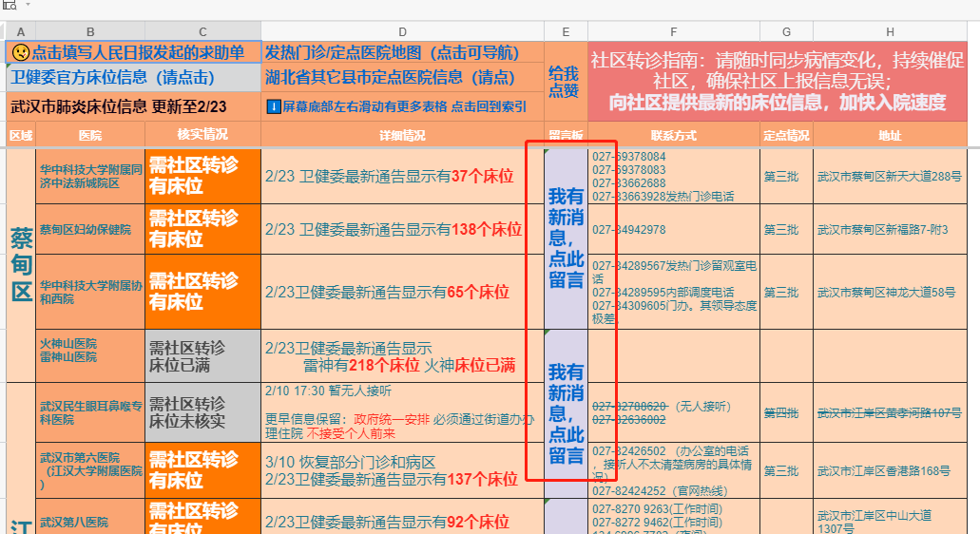Click the 武汉市蔡甸区新天大道288号 address cell
This screenshot has width=980, height=534.
[x=890, y=176]
